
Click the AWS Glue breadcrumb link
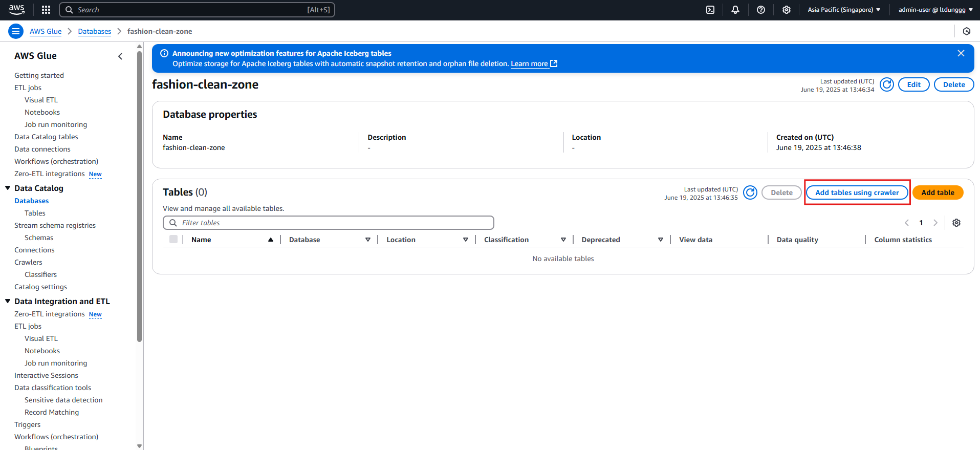(x=46, y=31)
